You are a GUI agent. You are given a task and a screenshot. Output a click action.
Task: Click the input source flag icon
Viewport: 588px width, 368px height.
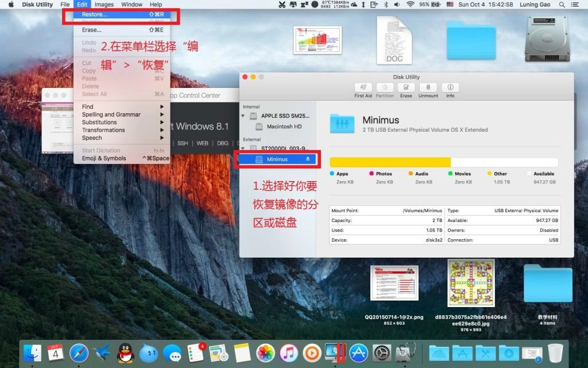[x=450, y=5]
